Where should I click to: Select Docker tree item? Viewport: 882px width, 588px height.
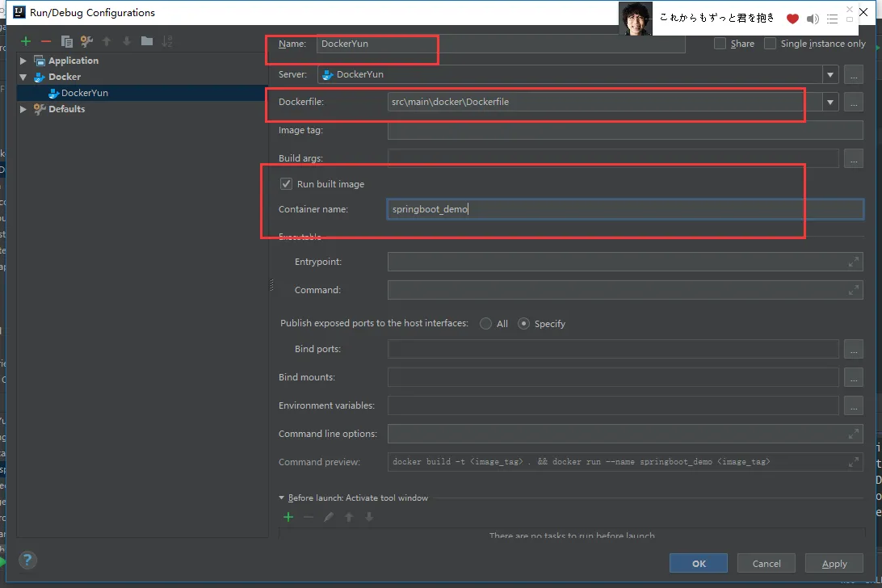coord(64,77)
